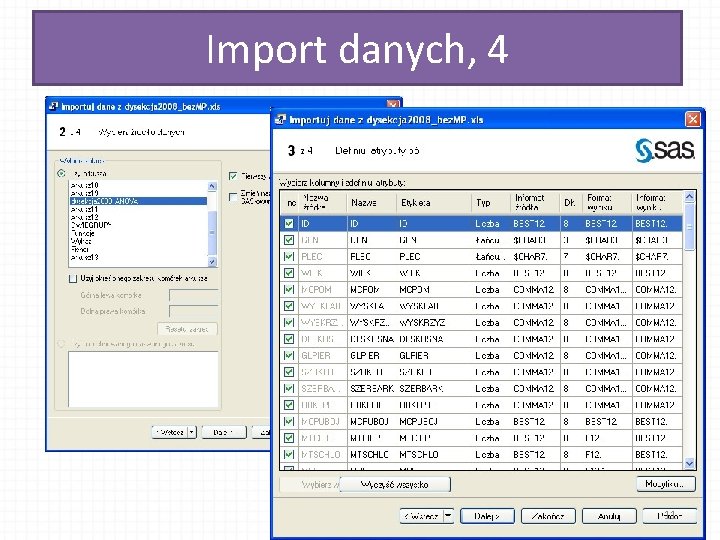
Task: Toggle the 'Zmień naz...' checkbox in back window
Action: (233, 197)
